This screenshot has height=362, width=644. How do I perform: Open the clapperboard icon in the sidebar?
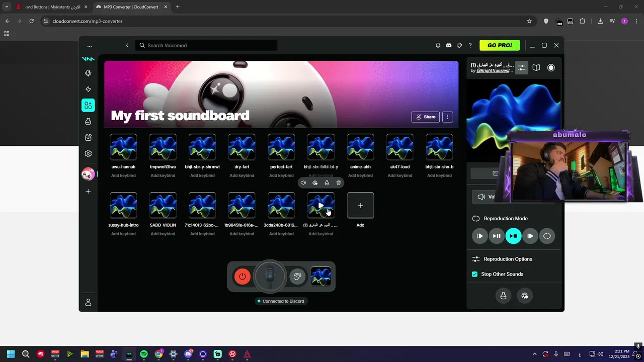[88, 137]
